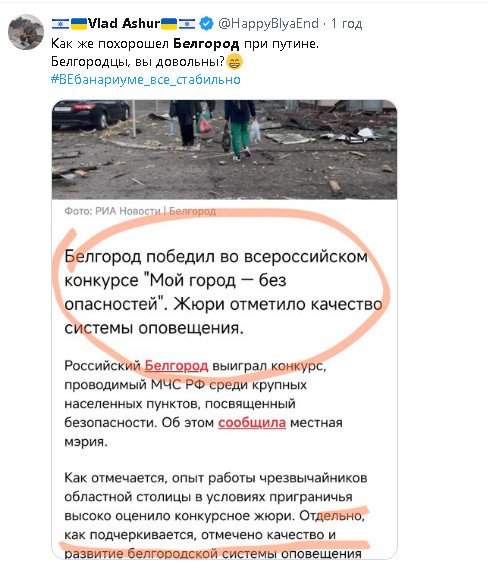The width and height of the screenshot is (488, 570).
Task: Open the @HappyBlyaEnd handle
Action: 268,24
